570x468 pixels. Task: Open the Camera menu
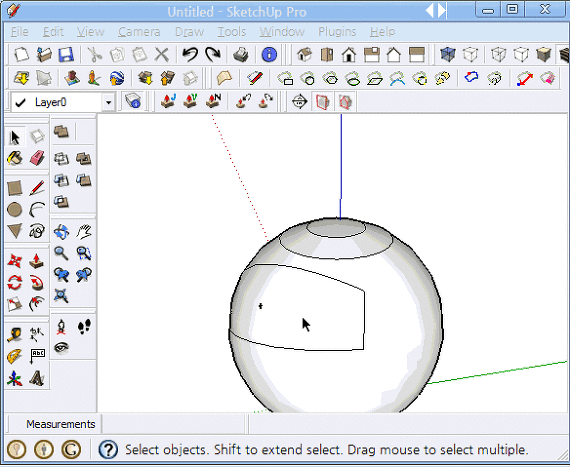coord(139,32)
